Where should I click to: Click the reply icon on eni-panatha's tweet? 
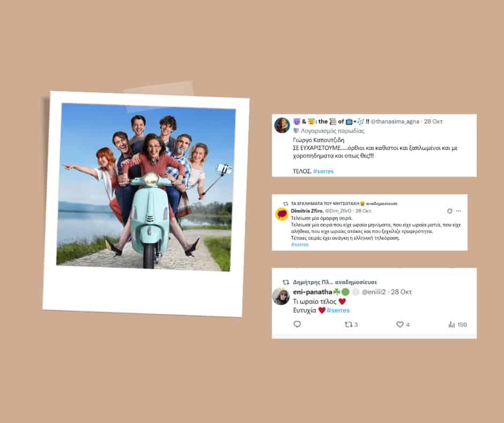298,324
